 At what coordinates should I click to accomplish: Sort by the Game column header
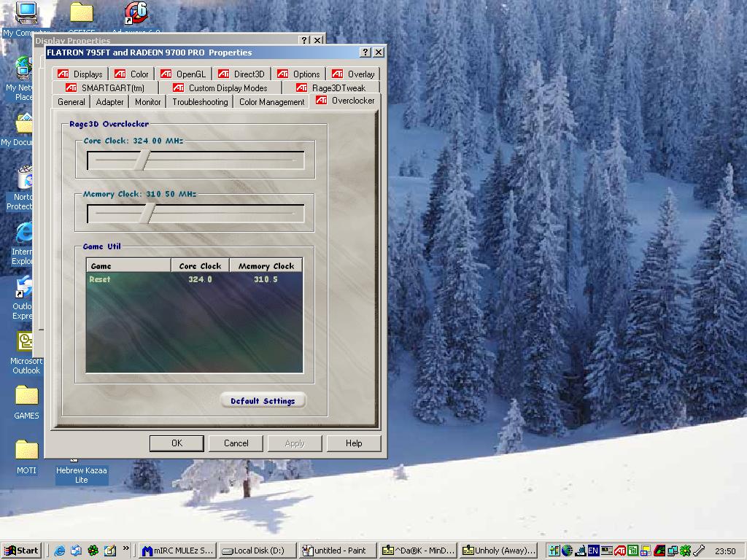[x=128, y=265]
